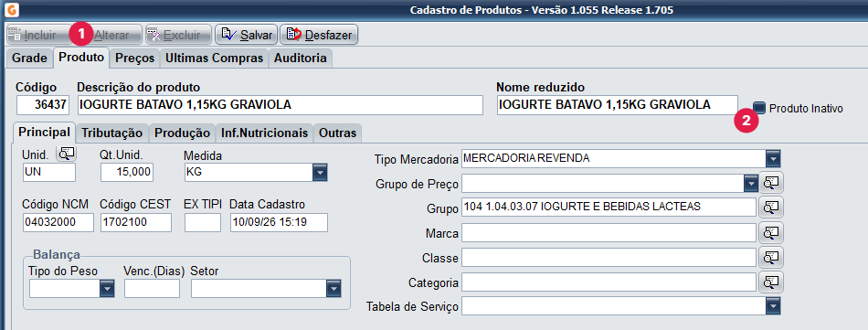Click the Incluir toolbar button
This screenshot has width=868, height=330.
pos(37,35)
